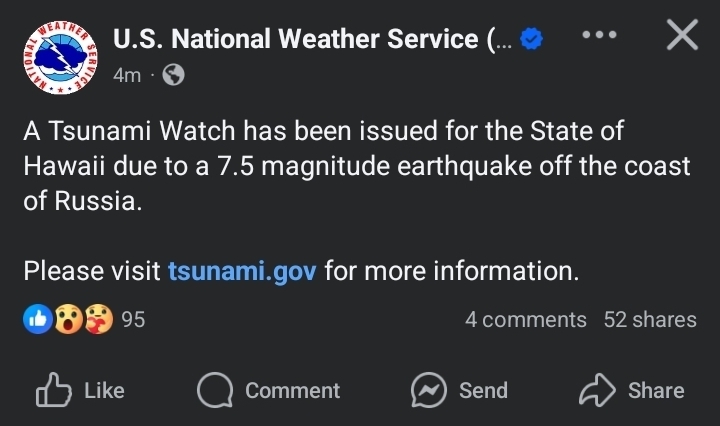Click the Wow reaction emoji

(x=67, y=319)
